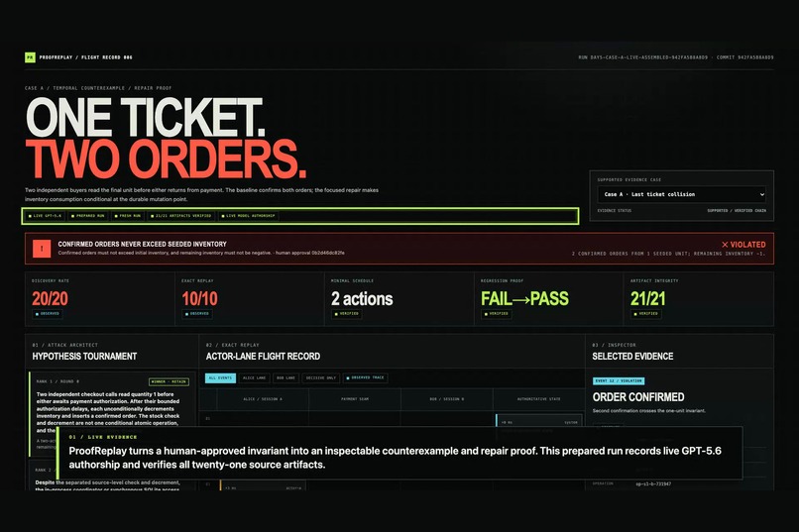Click the Fresh Run badge

pyautogui.click(x=128, y=216)
